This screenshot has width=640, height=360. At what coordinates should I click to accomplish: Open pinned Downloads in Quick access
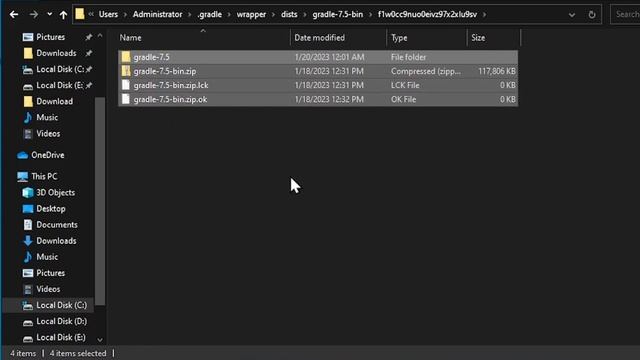pos(56,53)
